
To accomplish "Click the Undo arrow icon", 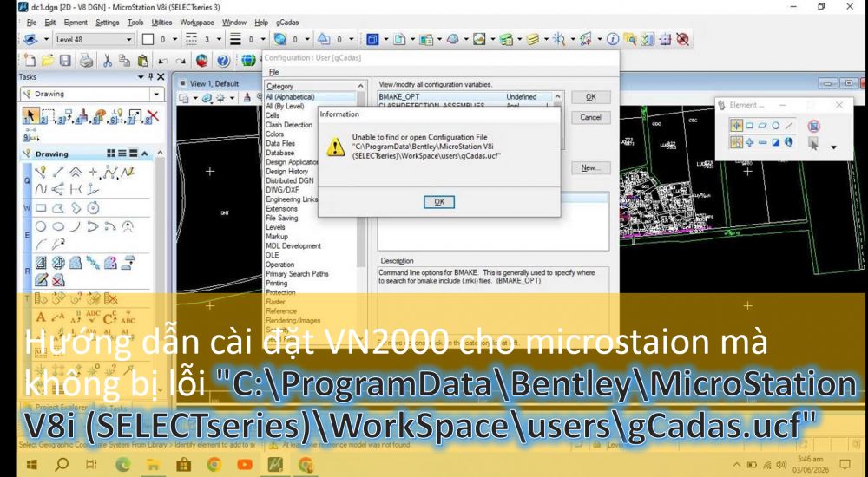I will (163, 61).
